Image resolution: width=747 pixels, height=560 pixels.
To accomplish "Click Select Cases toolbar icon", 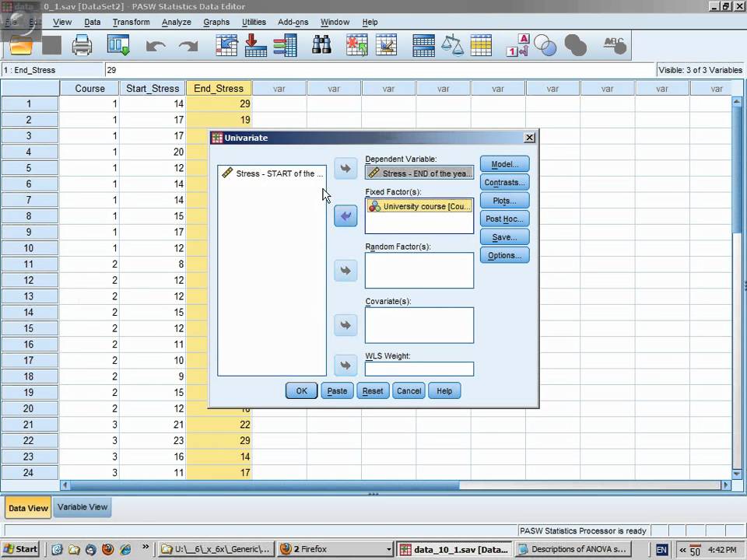I will pos(481,46).
